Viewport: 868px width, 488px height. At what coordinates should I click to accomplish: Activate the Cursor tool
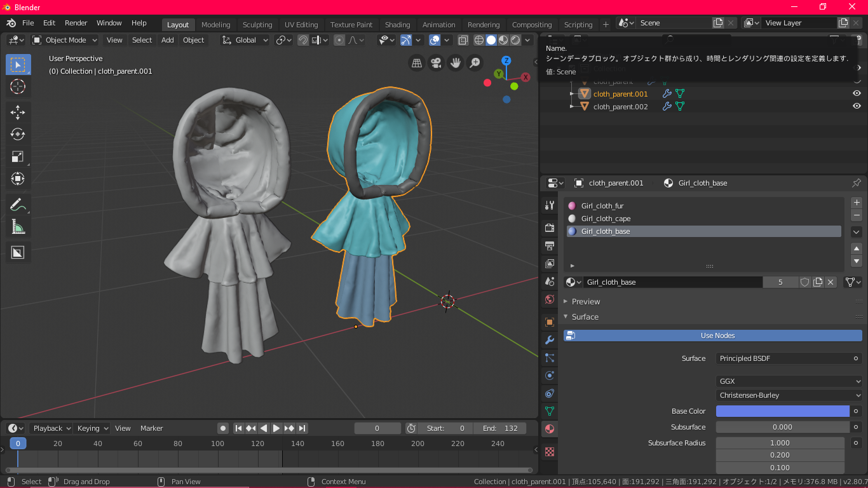tap(18, 87)
